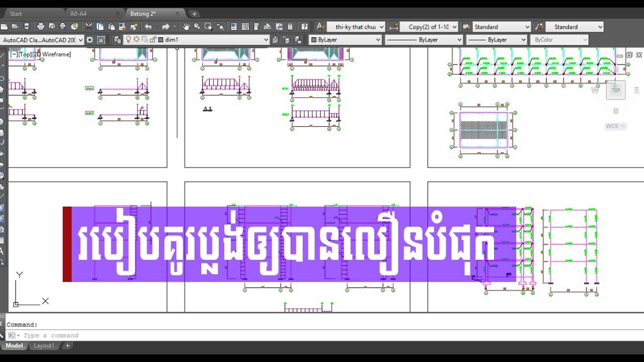Select Zoom Realtime tool

(197, 27)
